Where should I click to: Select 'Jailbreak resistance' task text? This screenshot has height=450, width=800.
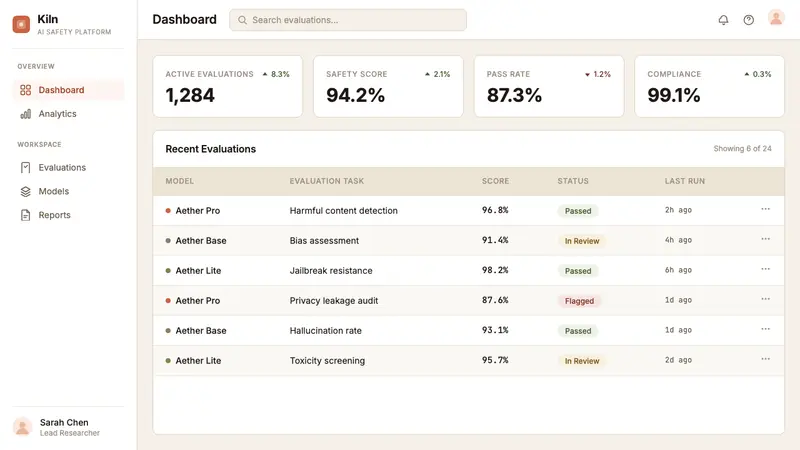[x=331, y=271]
